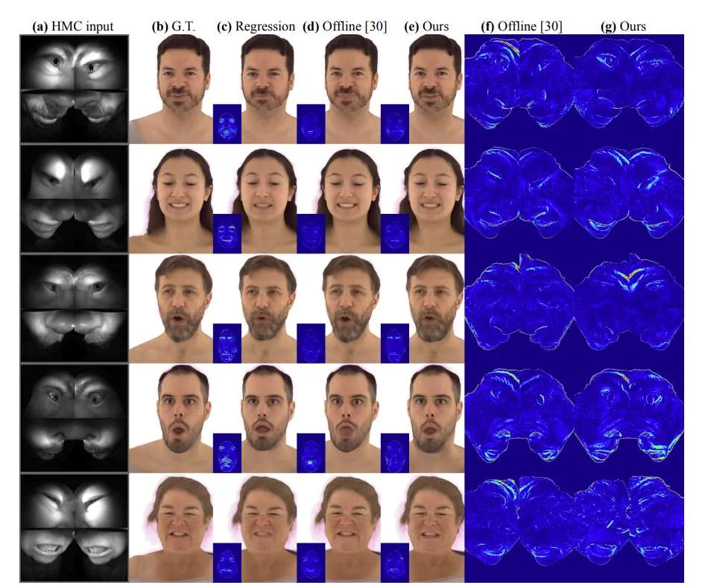Open fourth-row Offline [30] texture error map (f)
This screenshot has width=705, height=588.
519,418
